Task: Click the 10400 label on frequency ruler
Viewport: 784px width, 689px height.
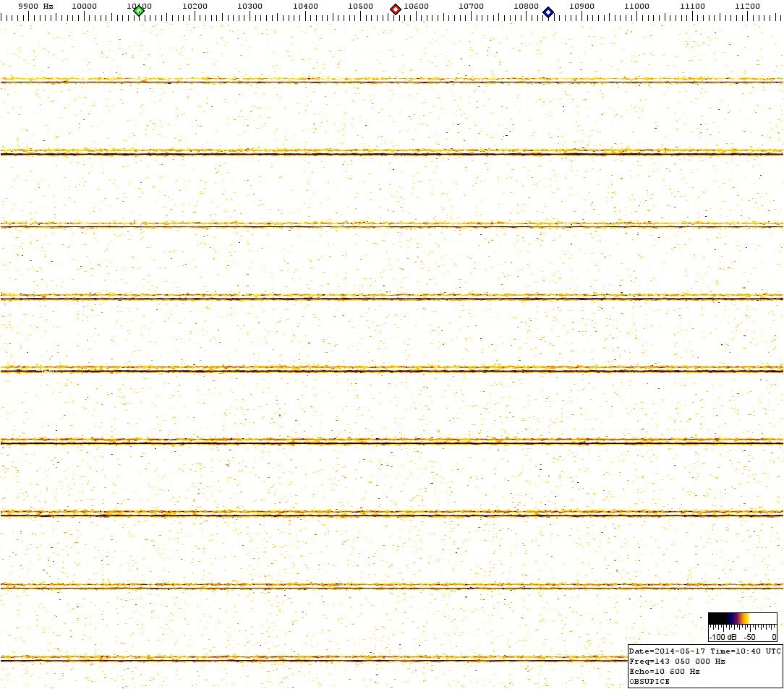Action: click(x=305, y=6)
